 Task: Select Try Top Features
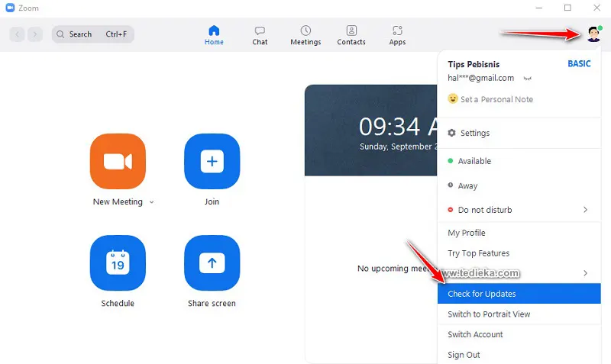[x=519, y=253]
